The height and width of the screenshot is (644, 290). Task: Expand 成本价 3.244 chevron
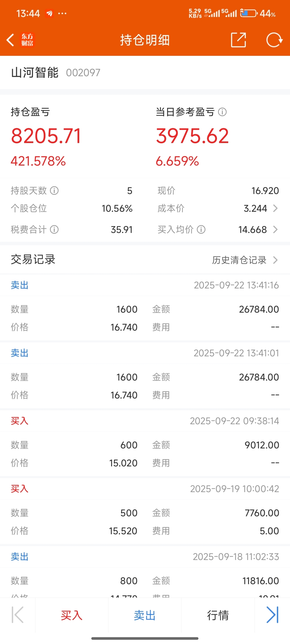(275, 208)
